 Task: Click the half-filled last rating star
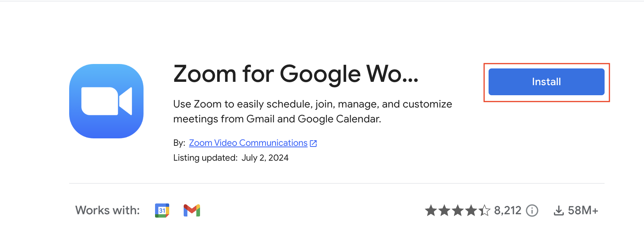(x=486, y=210)
